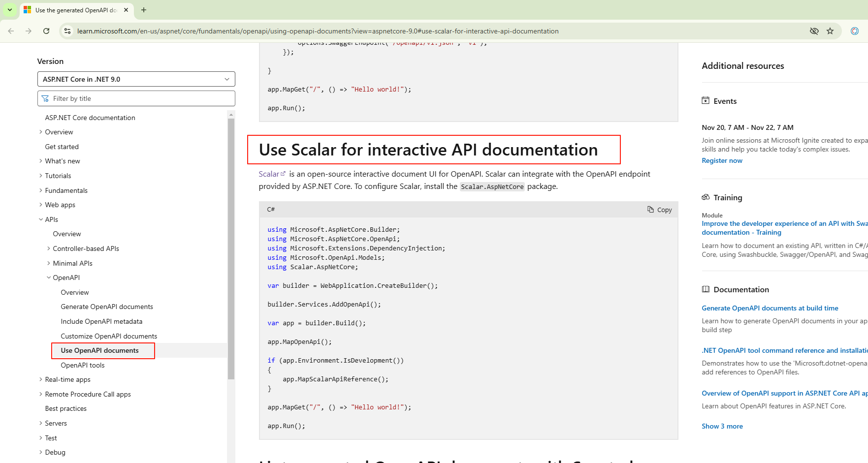
Task: Expand Remote Procedure Call apps node
Action: click(41, 394)
